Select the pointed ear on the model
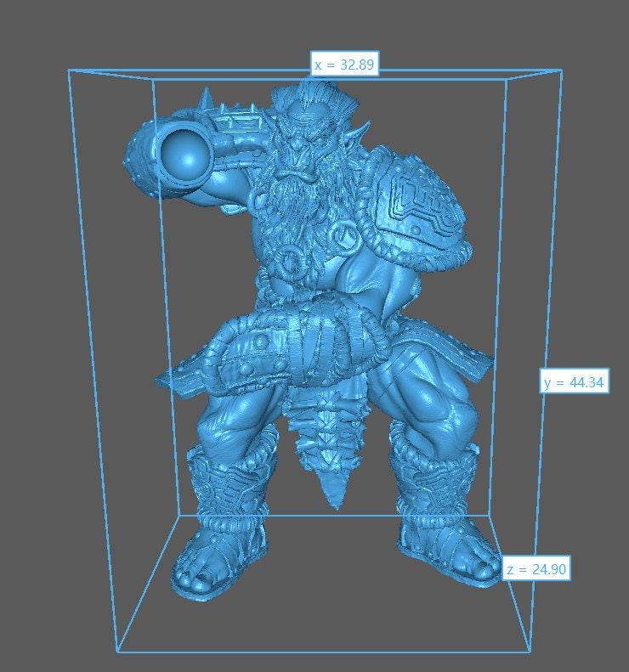This screenshot has width=629, height=672. click(362, 133)
